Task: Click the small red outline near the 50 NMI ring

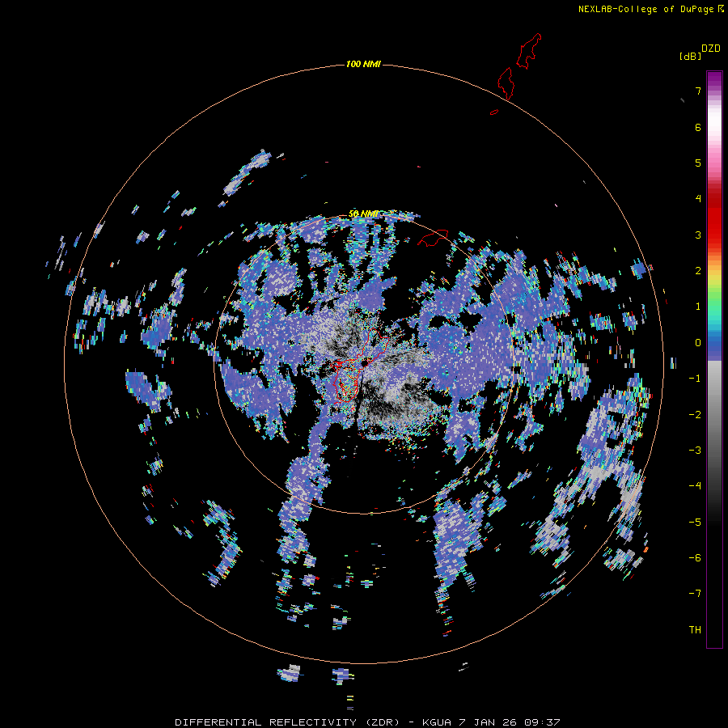Action: pos(433,238)
